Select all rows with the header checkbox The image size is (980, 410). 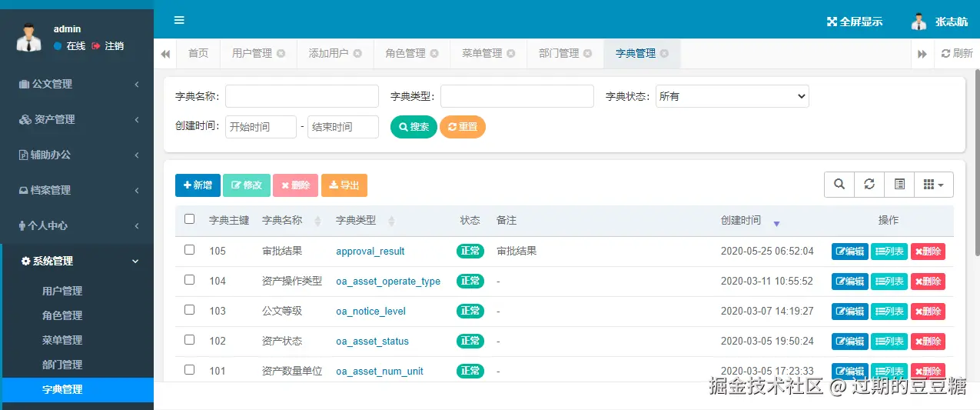(x=190, y=219)
